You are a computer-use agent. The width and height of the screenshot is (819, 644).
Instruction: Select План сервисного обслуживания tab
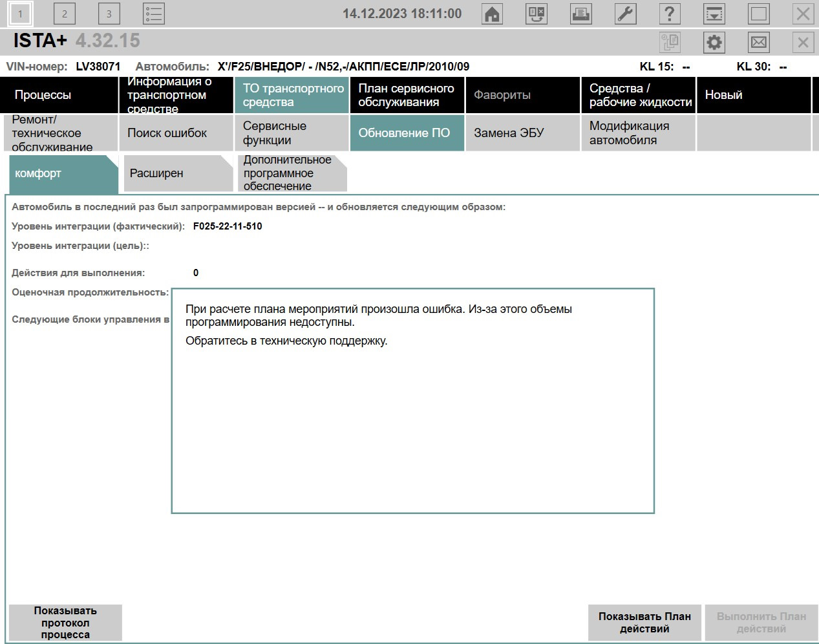(407, 95)
